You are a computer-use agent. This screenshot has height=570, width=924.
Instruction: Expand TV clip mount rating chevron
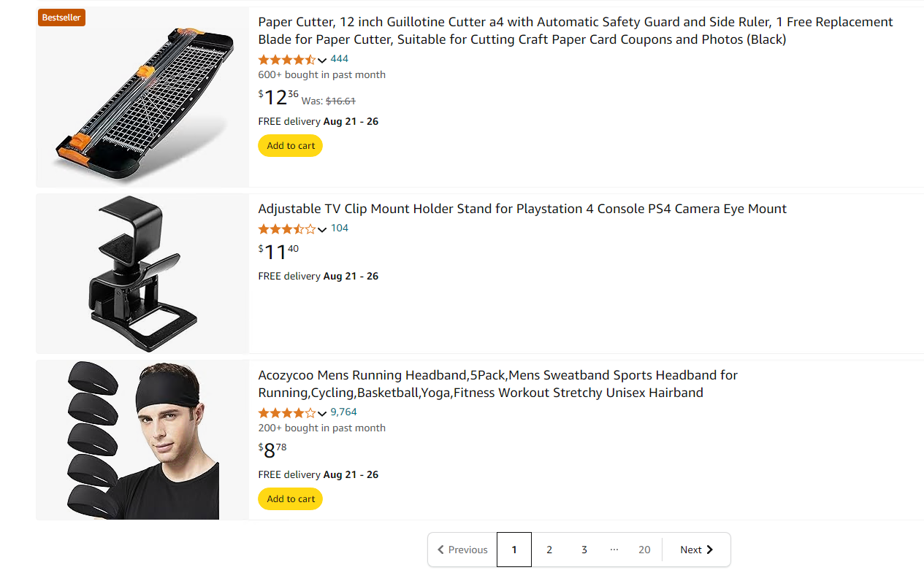click(x=322, y=229)
